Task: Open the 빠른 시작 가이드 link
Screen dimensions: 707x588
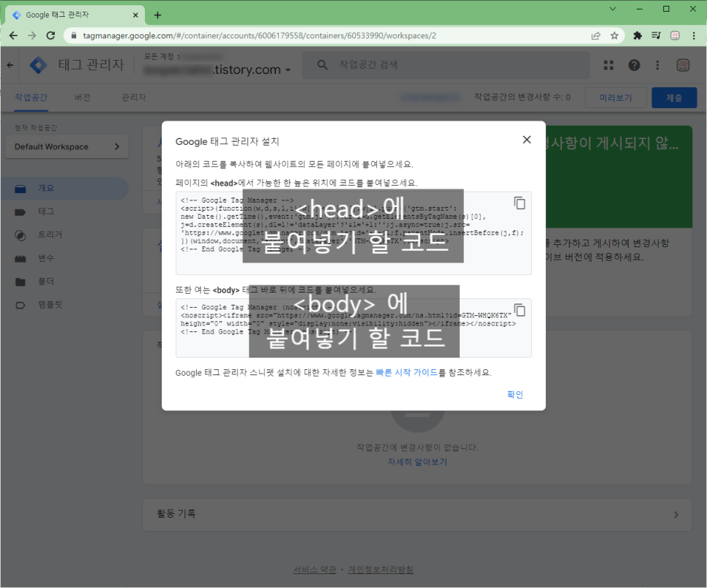Action: [407, 373]
